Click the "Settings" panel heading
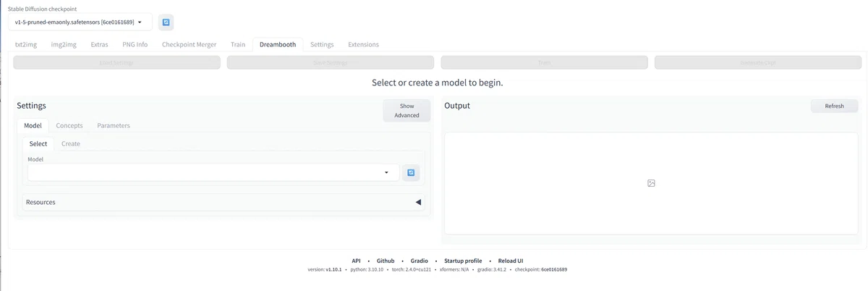This screenshot has width=868, height=291. pyautogui.click(x=31, y=106)
